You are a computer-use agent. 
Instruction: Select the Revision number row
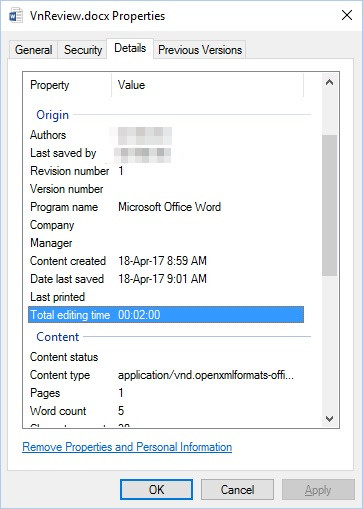166,171
